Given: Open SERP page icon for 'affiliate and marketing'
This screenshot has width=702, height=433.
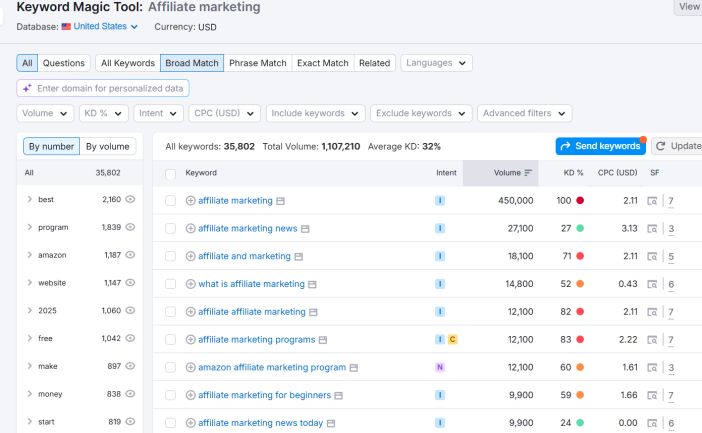Looking at the screenshot, I should pos(299,257).
